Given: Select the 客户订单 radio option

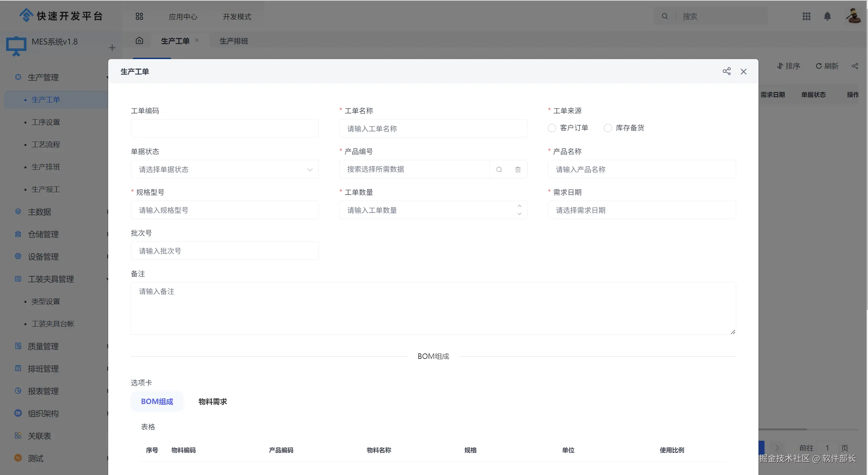Looking at the screenshot, I should (552, 128).
